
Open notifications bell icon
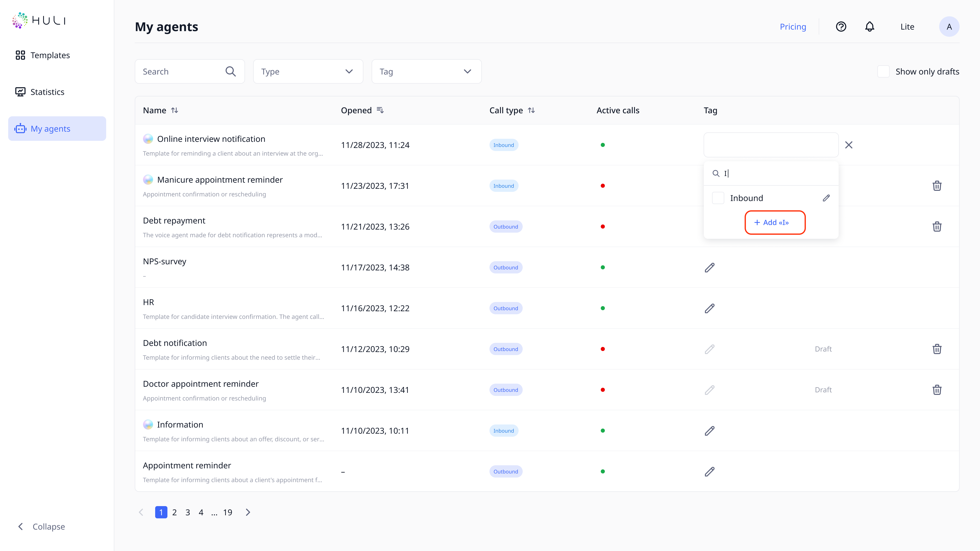tap(869, 27)
